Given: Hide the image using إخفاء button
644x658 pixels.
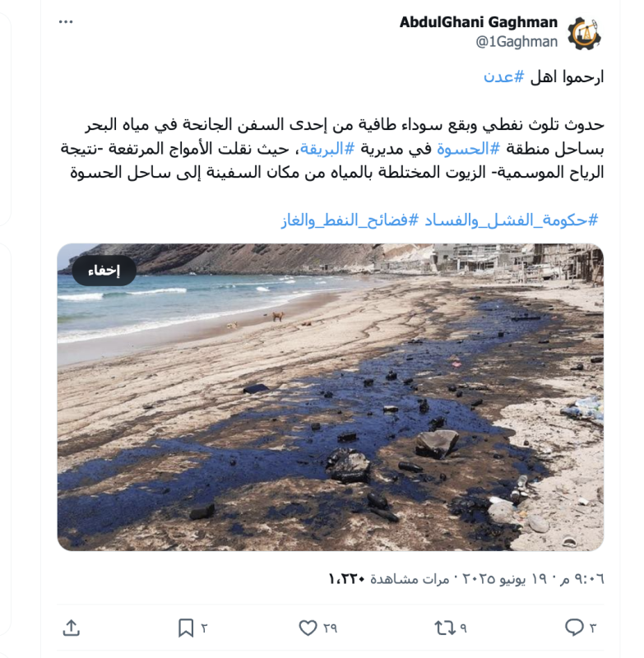Looking at the screenshot, I should point(104,271).
